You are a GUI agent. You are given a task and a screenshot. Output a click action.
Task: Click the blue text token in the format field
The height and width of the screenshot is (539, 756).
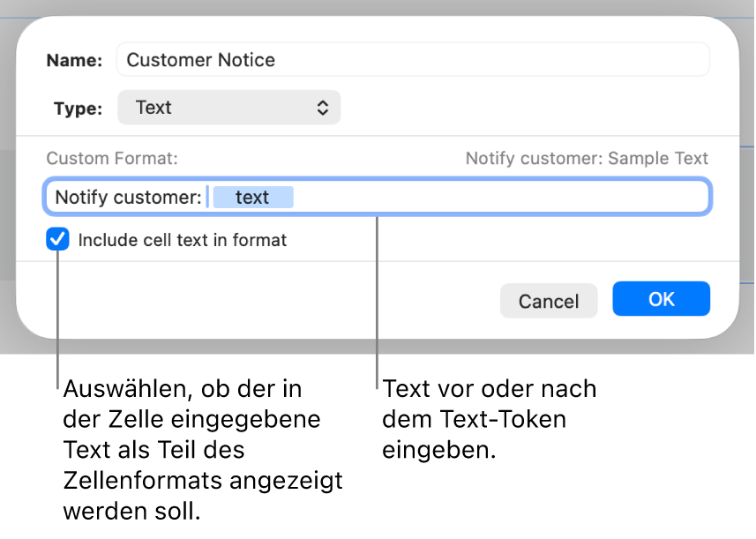253,197
